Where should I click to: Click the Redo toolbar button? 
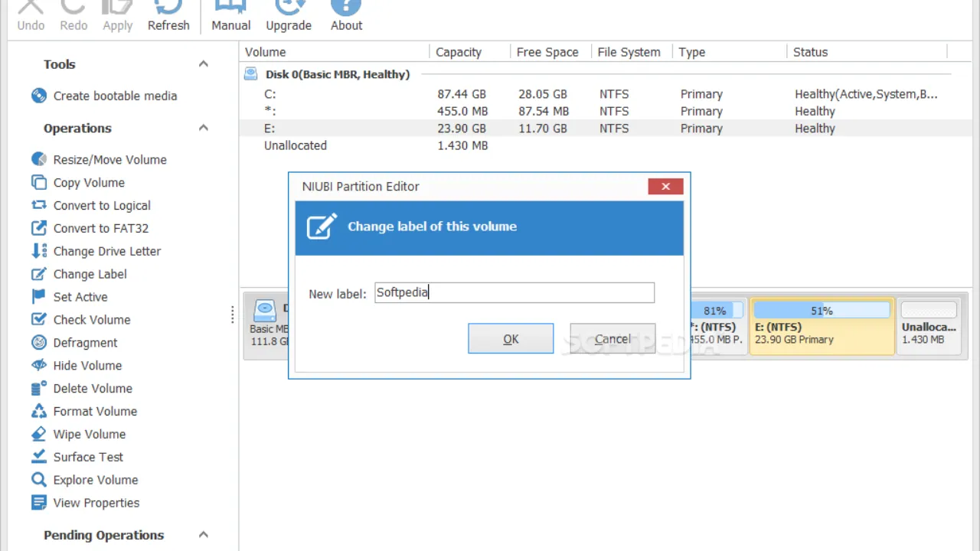(73, 17)
